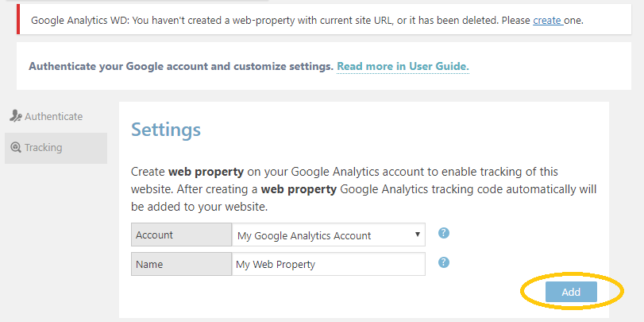Viewport: 644px width, 322px height.
Task: Click the Google Analytics WD warning notice
Action: point(324,19)
